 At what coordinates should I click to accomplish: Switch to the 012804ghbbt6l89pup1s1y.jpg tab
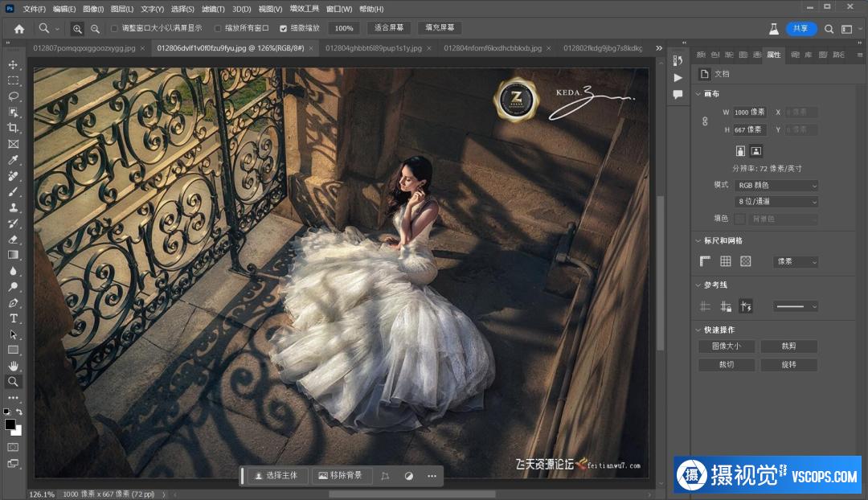pyautogui.click(x=374, y=48)
